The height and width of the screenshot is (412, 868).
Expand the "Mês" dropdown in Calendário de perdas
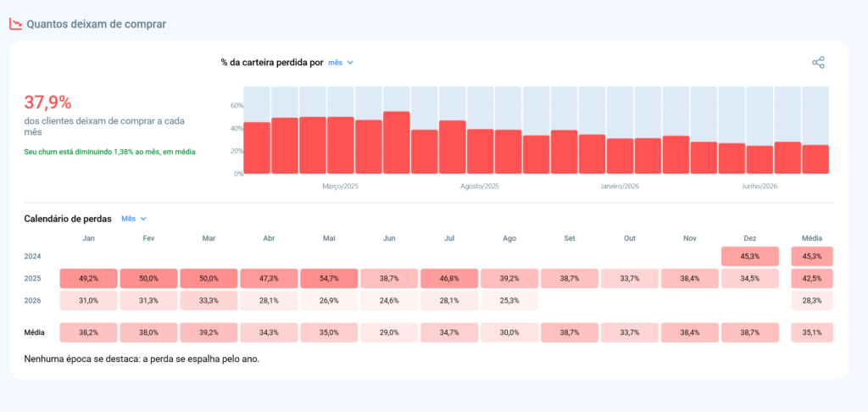point(134,219)
